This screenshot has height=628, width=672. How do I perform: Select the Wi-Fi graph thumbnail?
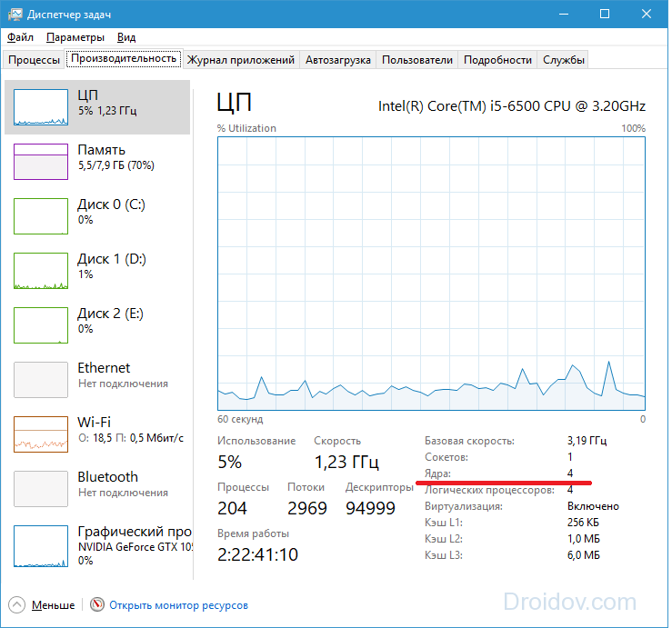(x=41, y=434)
